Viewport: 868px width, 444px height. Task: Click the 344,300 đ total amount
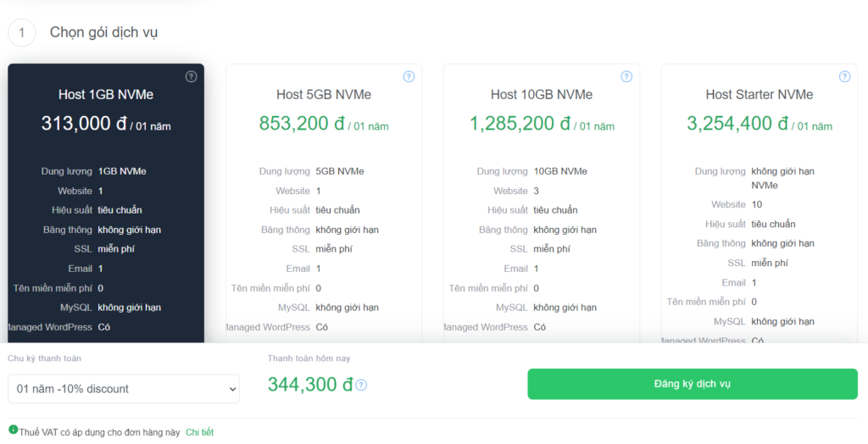point(310,384)
